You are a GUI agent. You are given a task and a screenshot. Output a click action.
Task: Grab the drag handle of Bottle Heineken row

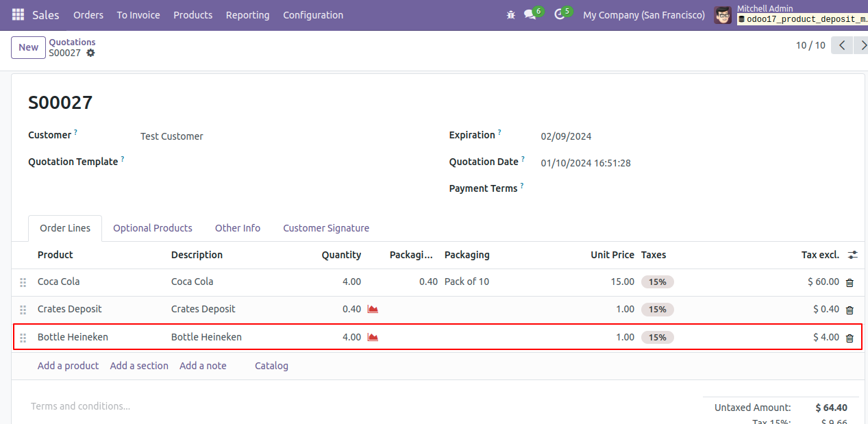pyautogui.click(x=23, y=338)
